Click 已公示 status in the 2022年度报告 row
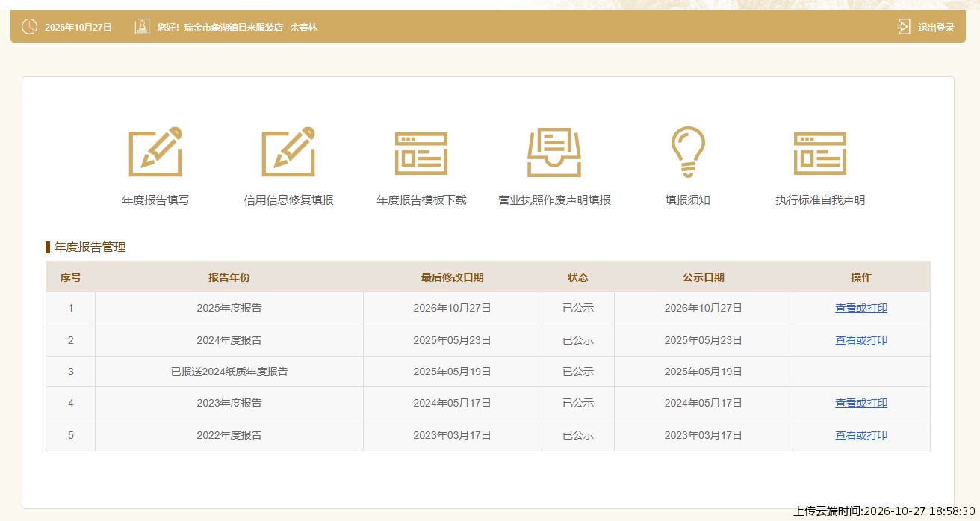Image resolution: width=980 pixels, height=521 pixels. 578,435
